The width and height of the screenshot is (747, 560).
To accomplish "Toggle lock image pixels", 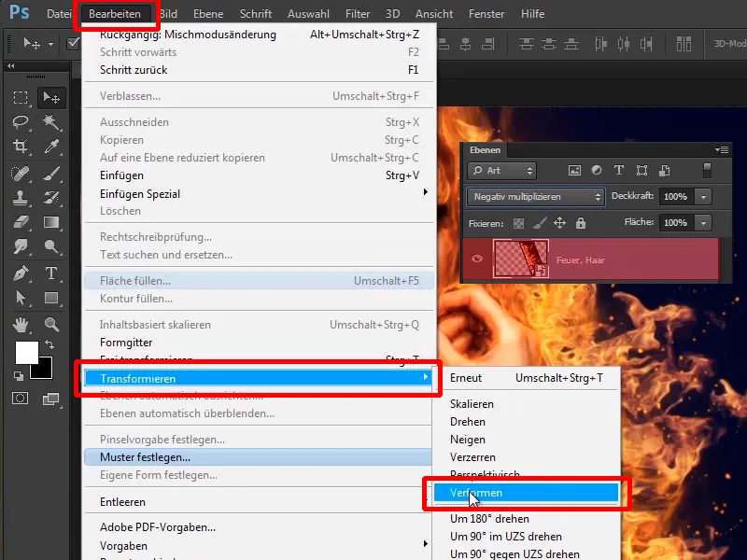I will tap(539, 223).
